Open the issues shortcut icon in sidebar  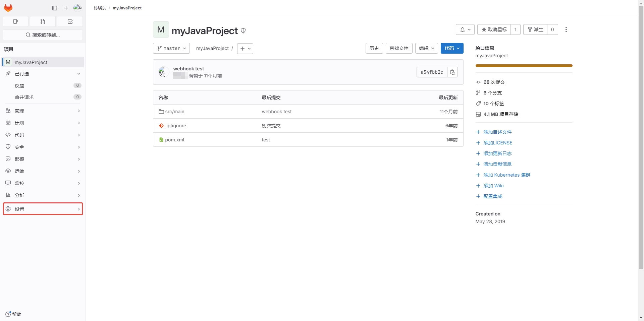point(16,21)
